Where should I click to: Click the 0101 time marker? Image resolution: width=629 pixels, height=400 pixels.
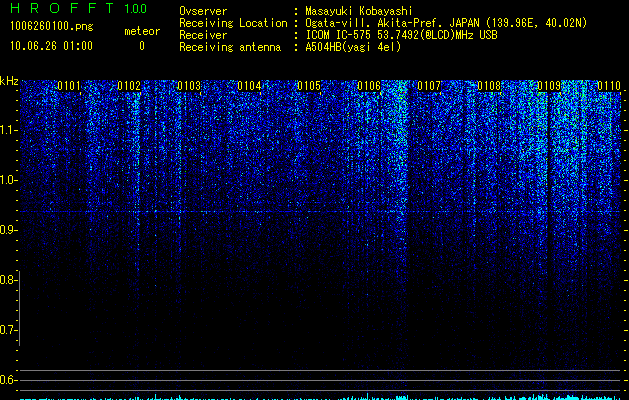tap(69, 86)
